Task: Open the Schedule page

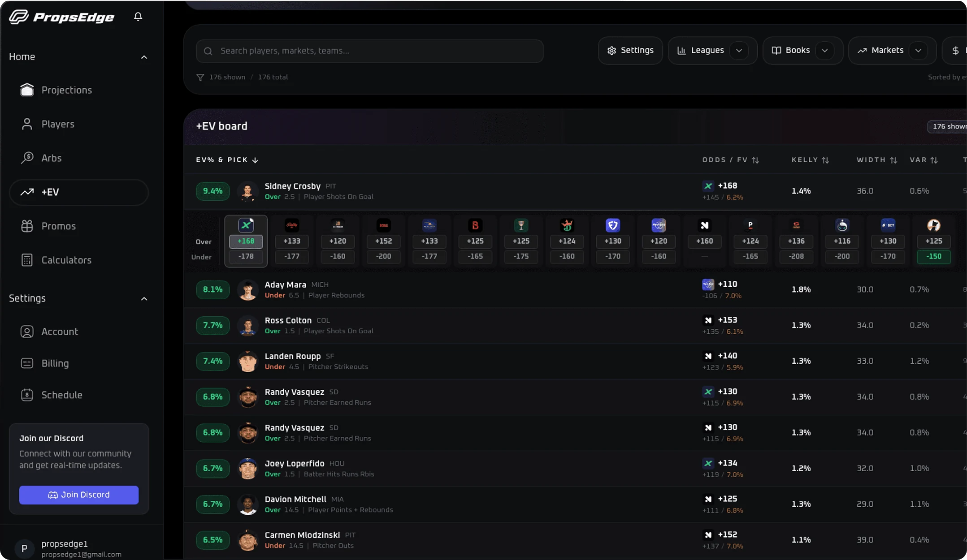Action: pyautogui.click(x=79, y=395)
